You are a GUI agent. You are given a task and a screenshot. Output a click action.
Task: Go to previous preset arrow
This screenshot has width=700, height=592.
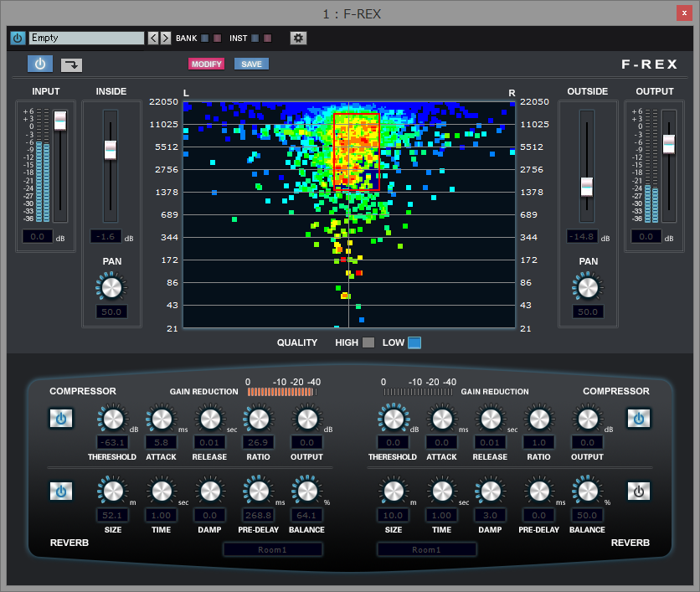(153, 38)
